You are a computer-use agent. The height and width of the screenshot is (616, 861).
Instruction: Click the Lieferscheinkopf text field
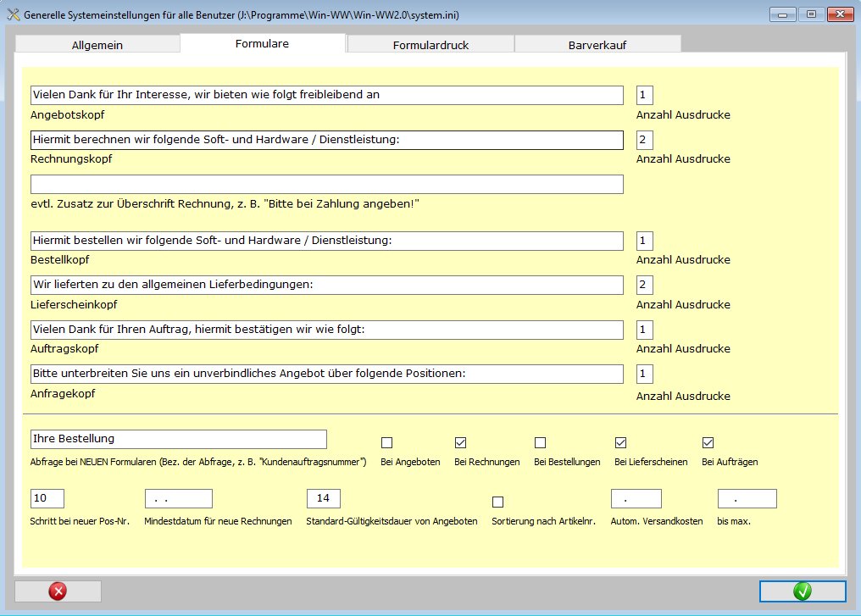tap(327, 285)
